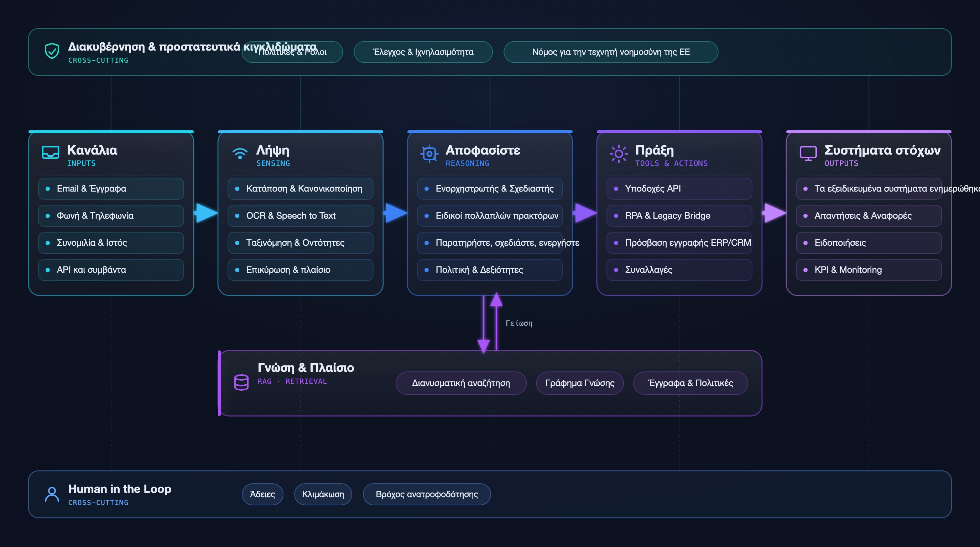Select the Νόμος για την τεχνητή νοημοσύνη pill

click(x=611, y=52)
